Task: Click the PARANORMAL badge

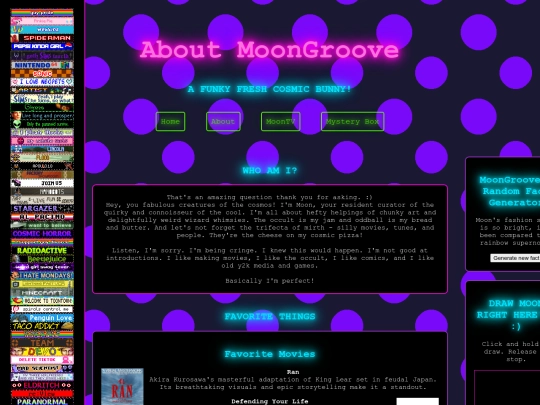Action: pyautogui.click(x=42, y=402)
